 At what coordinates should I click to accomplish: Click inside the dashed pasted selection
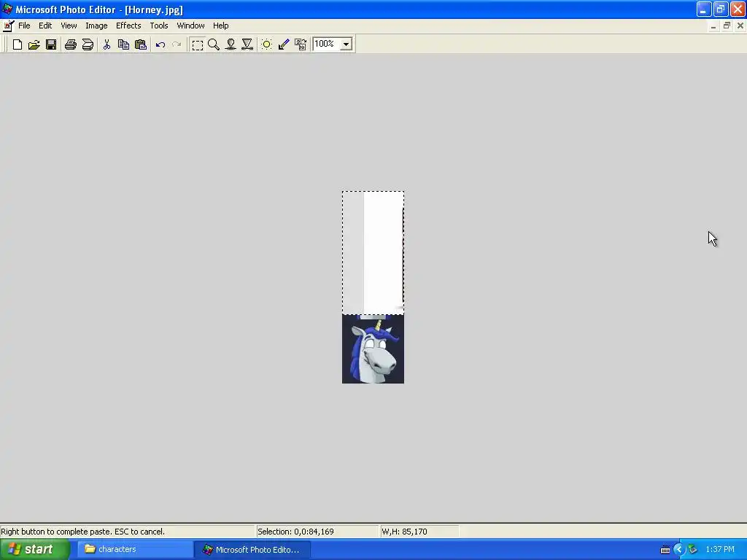click(x=373, y=253)
